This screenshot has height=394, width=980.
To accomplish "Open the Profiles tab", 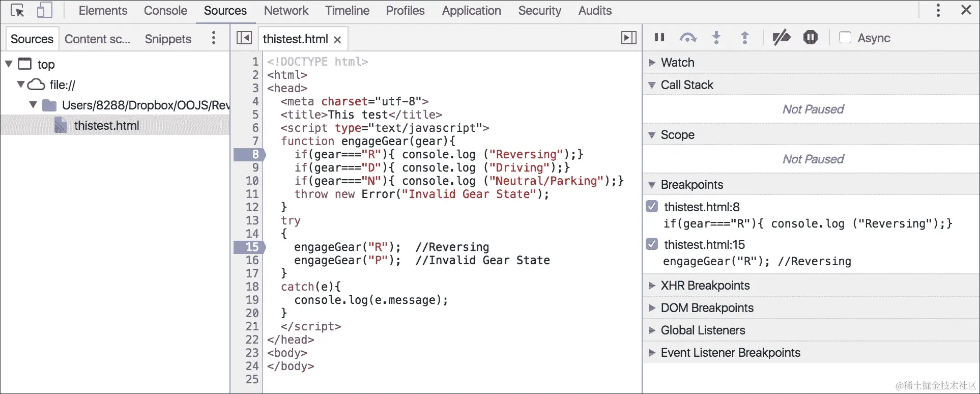I will point(405,11).
